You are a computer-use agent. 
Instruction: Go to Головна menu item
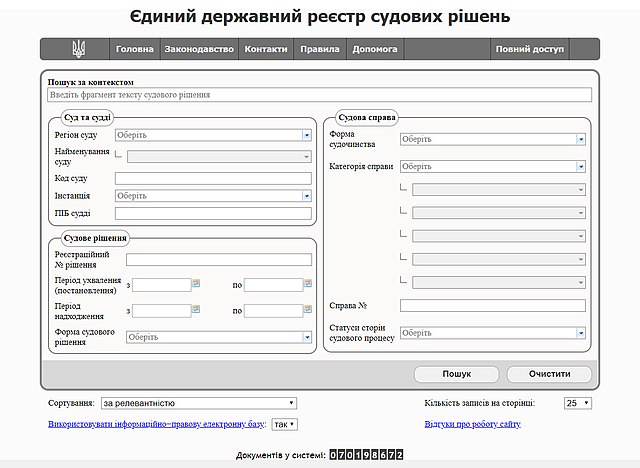point(135,49)
